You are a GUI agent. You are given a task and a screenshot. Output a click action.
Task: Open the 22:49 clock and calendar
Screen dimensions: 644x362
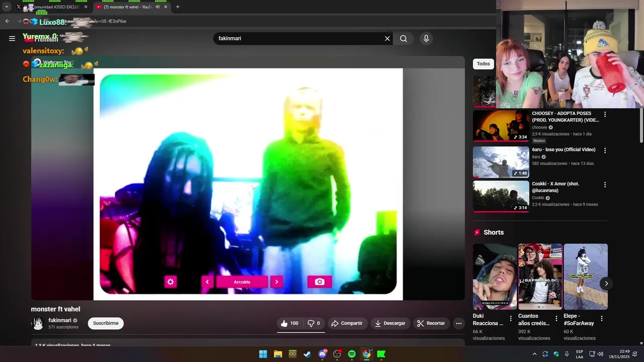[x=619, y=354]
